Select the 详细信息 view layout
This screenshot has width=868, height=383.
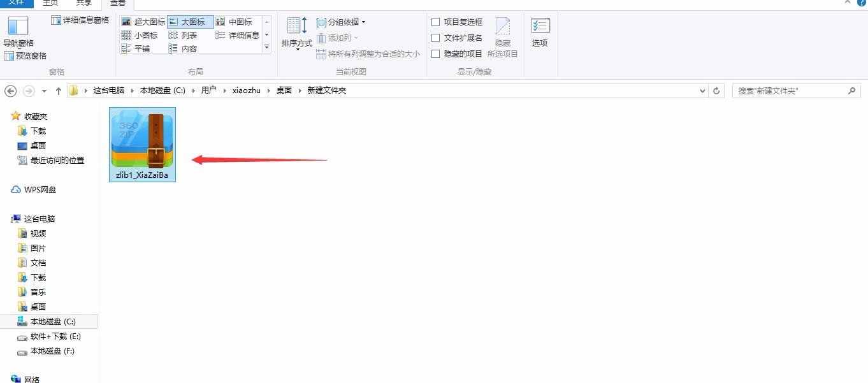[x=243, y=34]
